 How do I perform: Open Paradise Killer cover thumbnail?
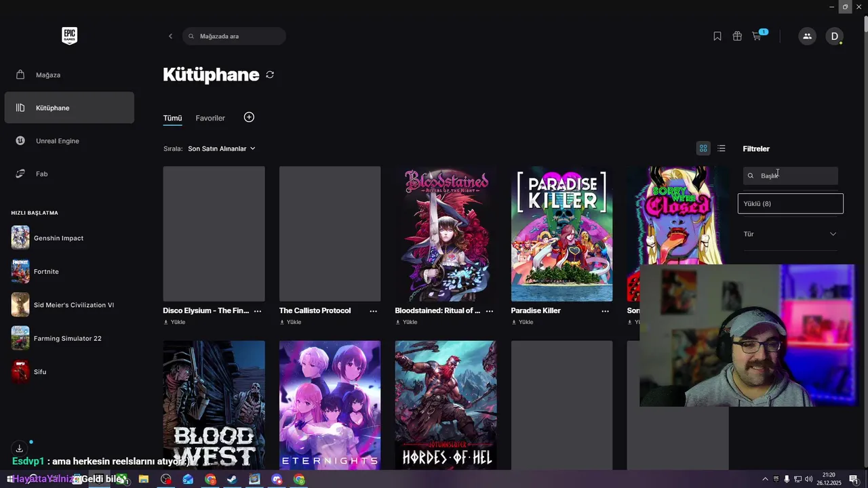pyautogui.click(x=561, y=234)
